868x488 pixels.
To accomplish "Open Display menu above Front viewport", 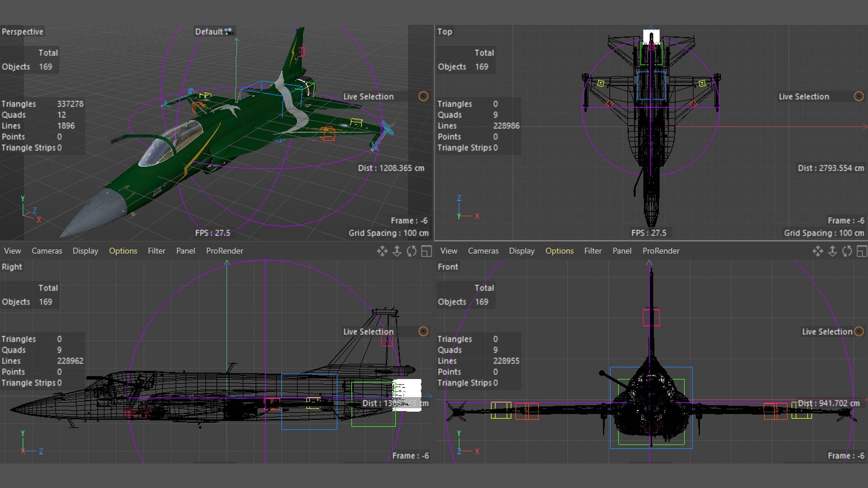I will pyautogui.click(x=522, y=251).
